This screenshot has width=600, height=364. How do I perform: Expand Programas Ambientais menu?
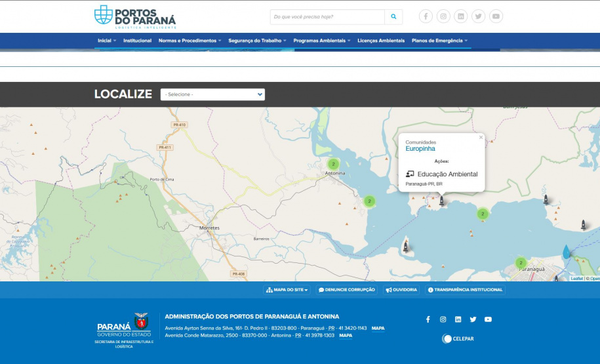point(322,41)
